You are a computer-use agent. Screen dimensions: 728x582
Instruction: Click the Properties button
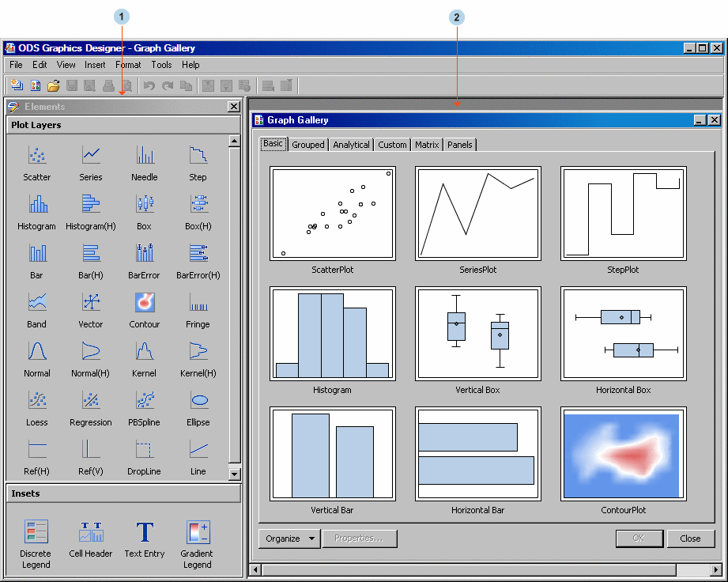click(360, 538)
